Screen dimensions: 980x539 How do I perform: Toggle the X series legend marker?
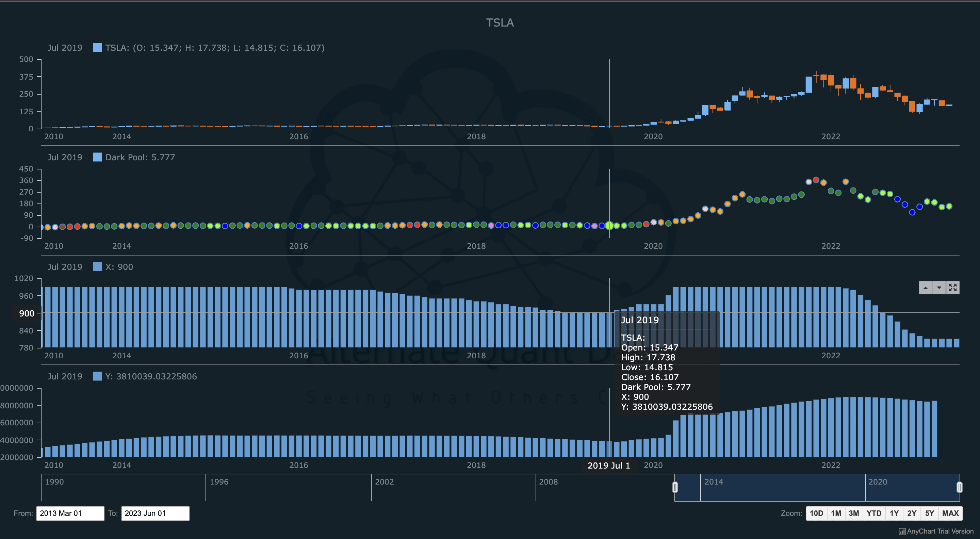pyautogui.click(x=97, y=267)
